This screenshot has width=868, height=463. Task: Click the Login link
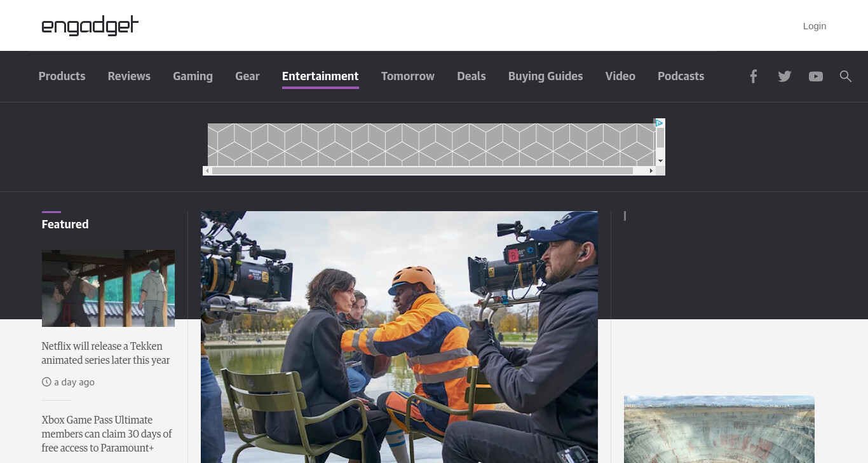pyautogui.click(x=815, y=26)
